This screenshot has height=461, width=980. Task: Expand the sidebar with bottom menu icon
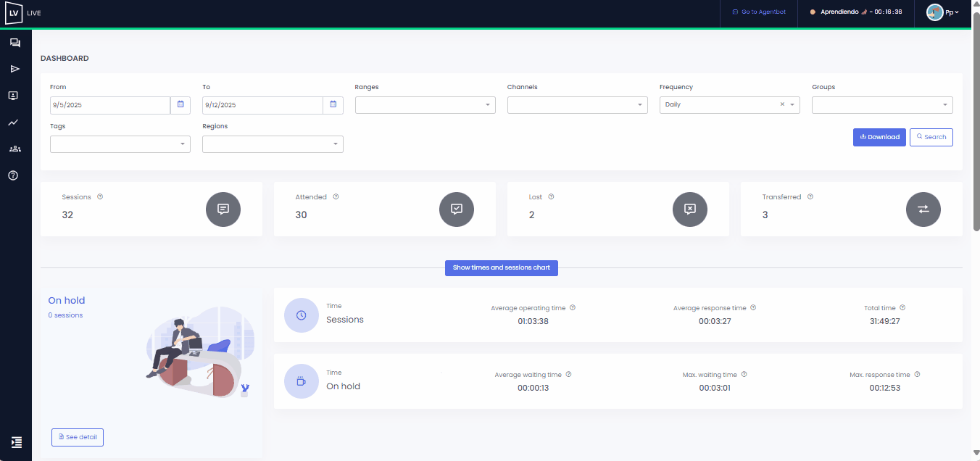pos(17,442)
